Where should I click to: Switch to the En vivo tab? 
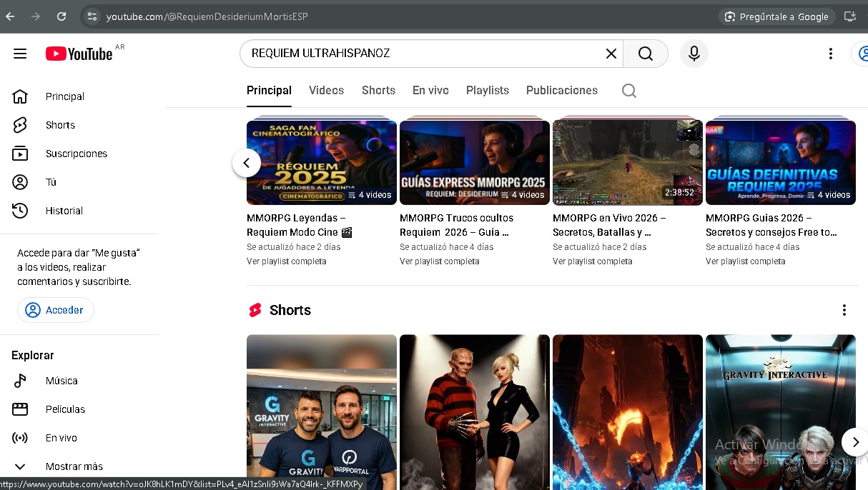click(x=430, y=91)
